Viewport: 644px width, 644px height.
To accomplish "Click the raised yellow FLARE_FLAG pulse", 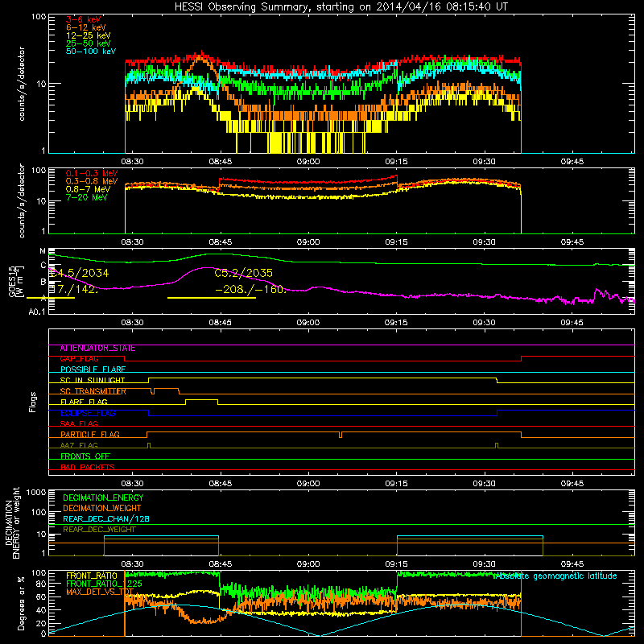I will pos(201,400).
